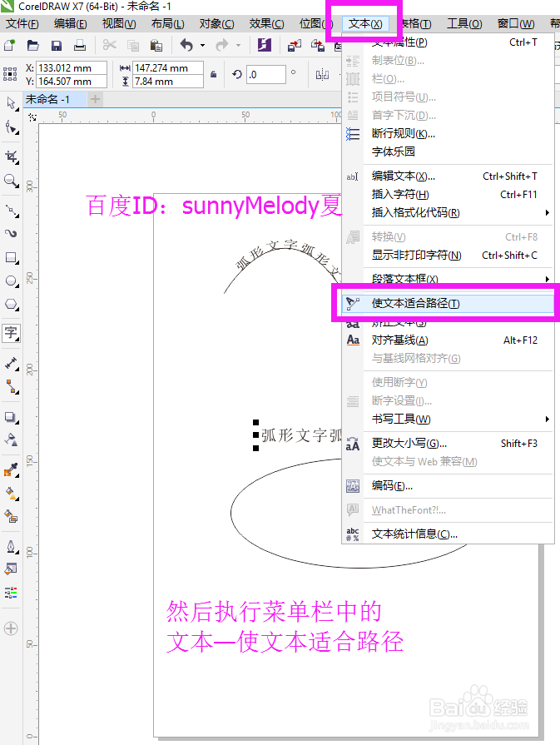This screenshot has height=745, width=560.
Task: Click the Export icon in toolbar
Action: [318, 46]
